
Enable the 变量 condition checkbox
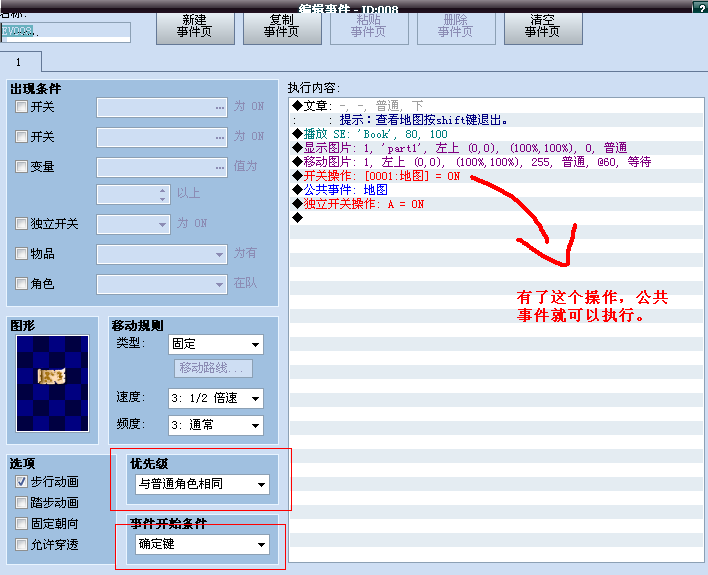[21, 166]
